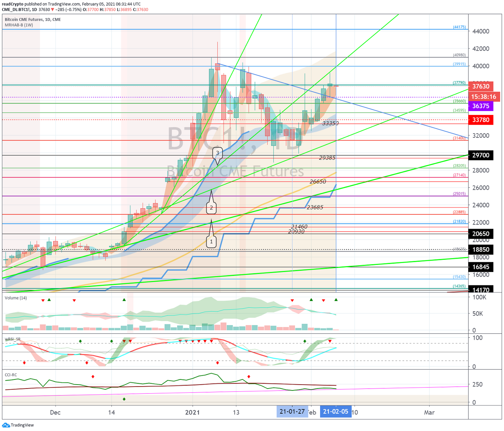Viewport: 504px width, 431px height.
Task: Click the black 29700 price label
Action: [x=481, y=155]
